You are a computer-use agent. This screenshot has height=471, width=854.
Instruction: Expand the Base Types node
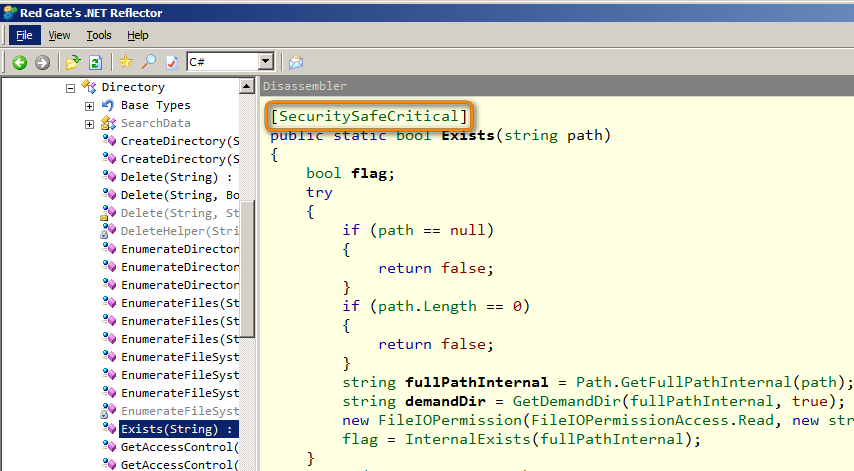(89, 105)
